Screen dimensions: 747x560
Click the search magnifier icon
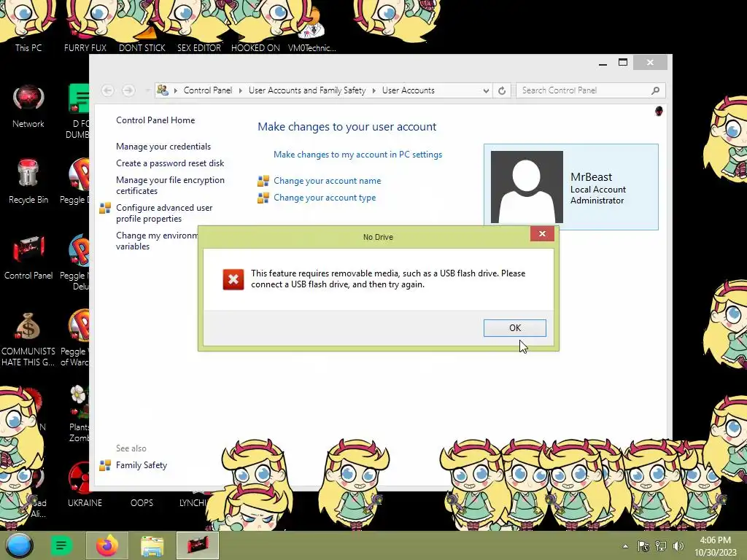[x=656, y=90]
